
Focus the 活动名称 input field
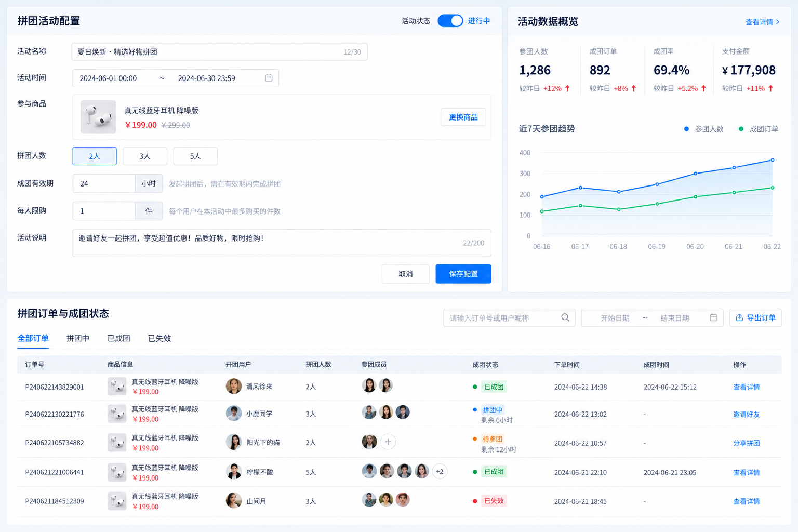click(x=219, y=51)
